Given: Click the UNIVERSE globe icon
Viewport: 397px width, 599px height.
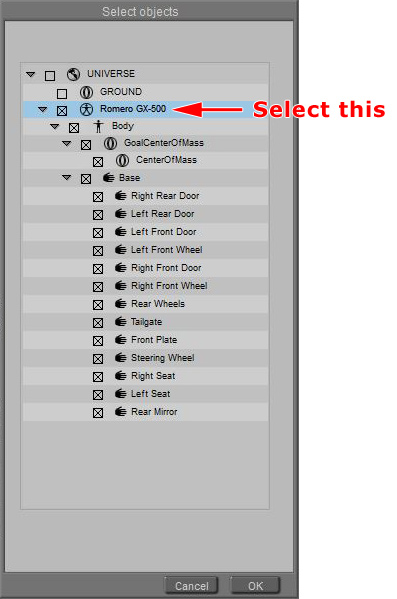Looking at the screenshot, I should 73,74.
